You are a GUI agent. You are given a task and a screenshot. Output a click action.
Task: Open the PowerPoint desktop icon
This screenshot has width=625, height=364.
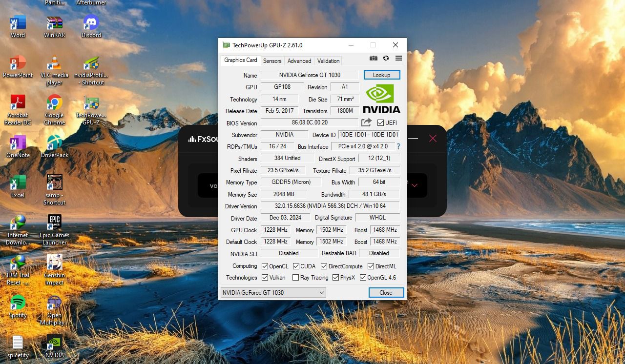(18, 67)
